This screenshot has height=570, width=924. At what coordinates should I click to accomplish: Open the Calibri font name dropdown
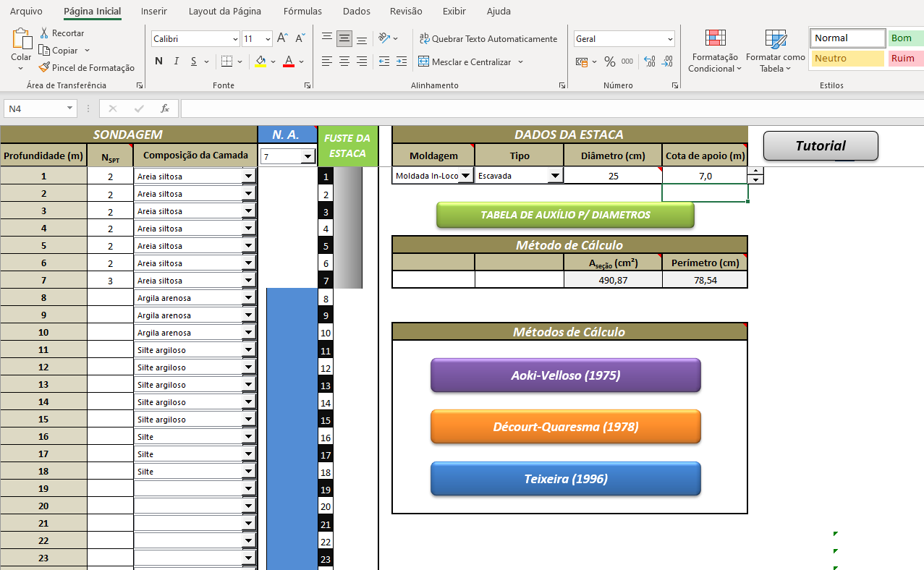coord(235,39)
